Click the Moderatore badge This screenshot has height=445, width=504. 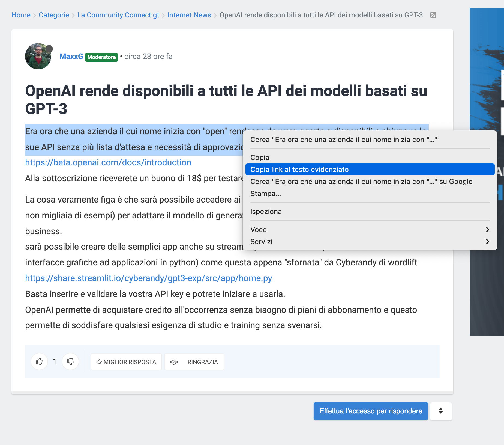[101, 57]
